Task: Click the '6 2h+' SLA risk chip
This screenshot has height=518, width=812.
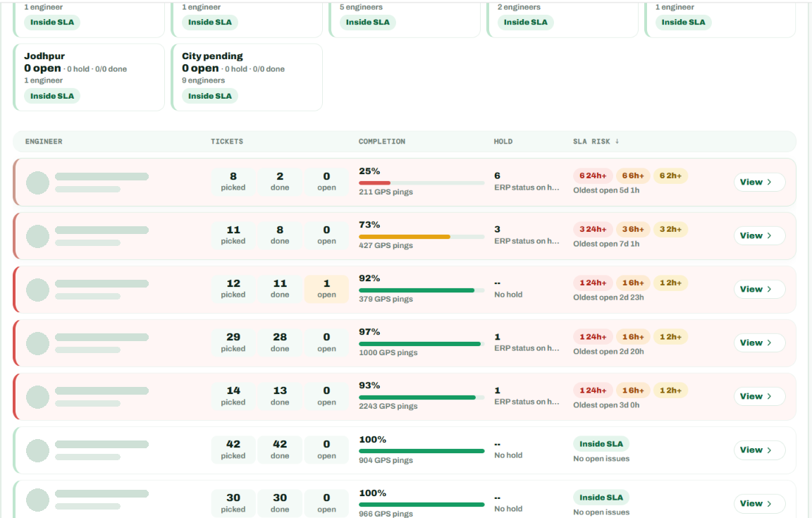Action: pos(670,175)
